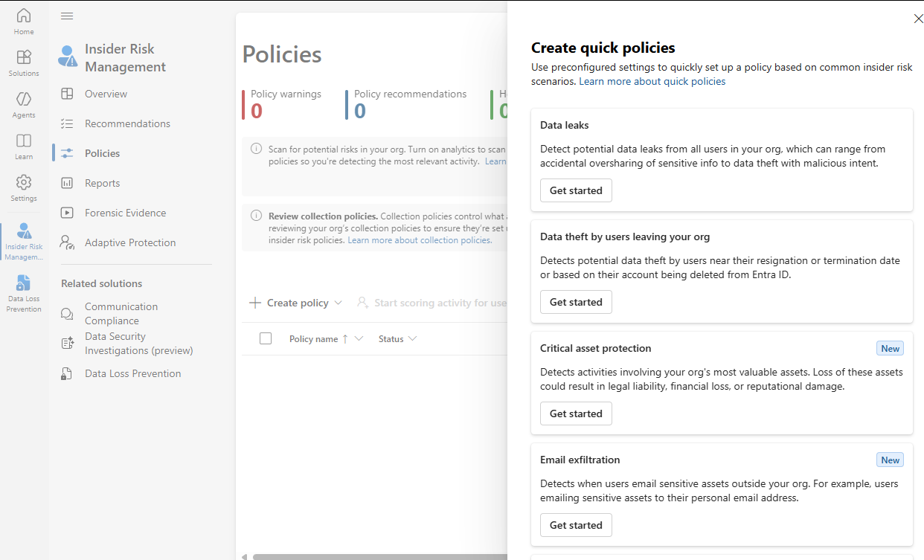The width and height of the screenshot is (924, 560).
Task: Go to Overview page
Action: click(x=106, y=94)
